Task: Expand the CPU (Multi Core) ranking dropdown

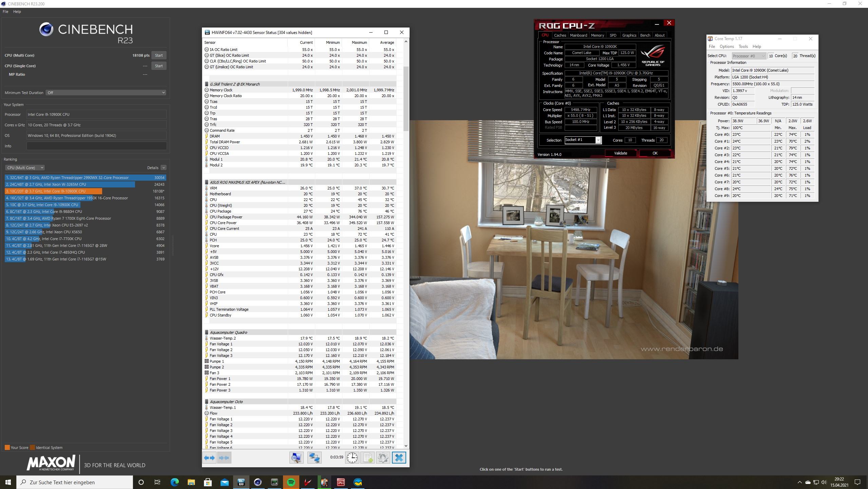Action: pyautogui.click(x=25, y=168)
